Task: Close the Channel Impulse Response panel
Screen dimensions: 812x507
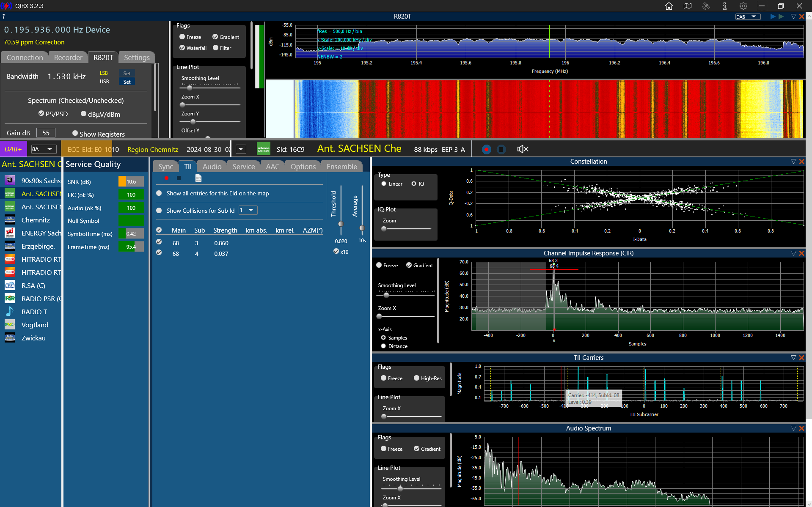Action: (801, 253)
